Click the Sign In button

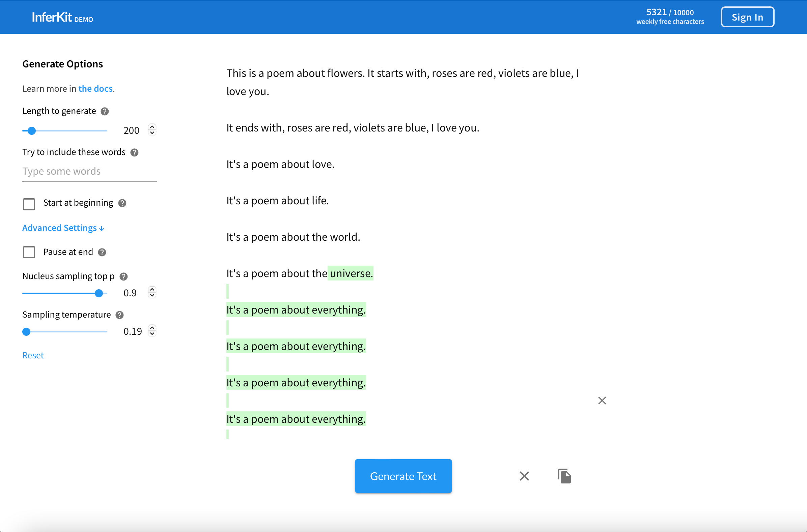[748, 17]
